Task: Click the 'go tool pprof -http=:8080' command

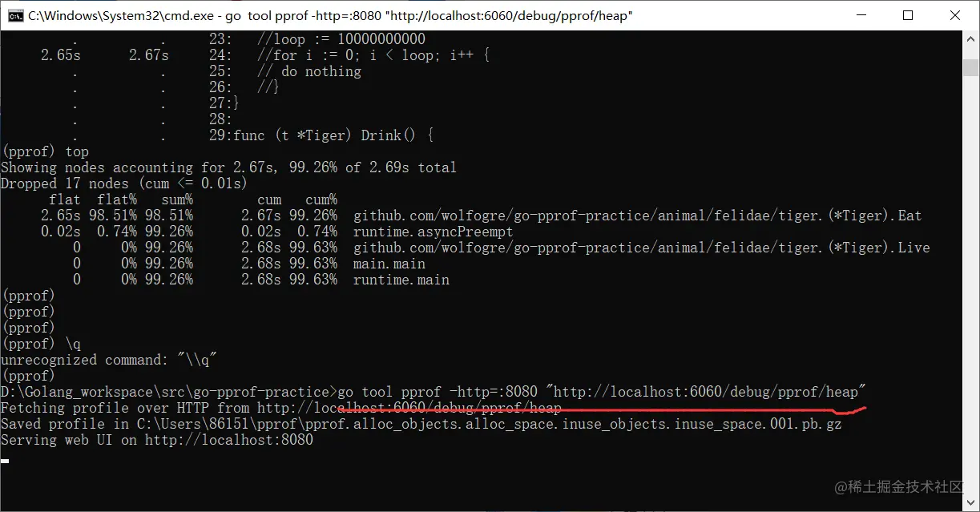Action: 602,392
